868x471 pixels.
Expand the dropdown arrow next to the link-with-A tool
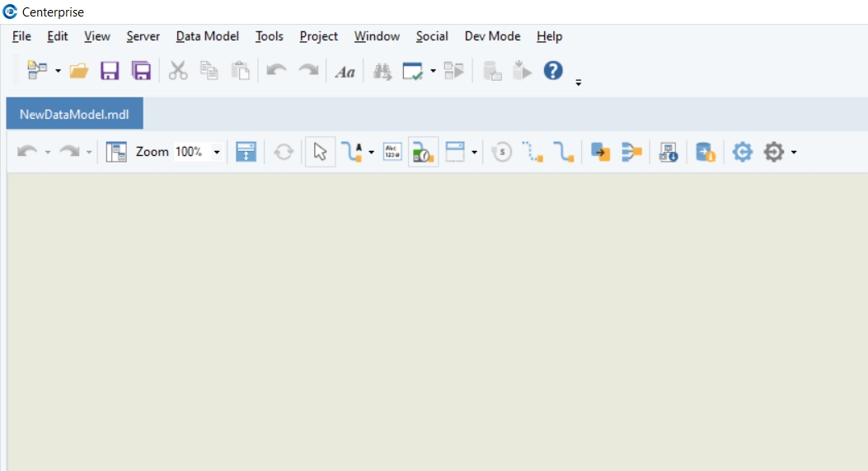371,153
